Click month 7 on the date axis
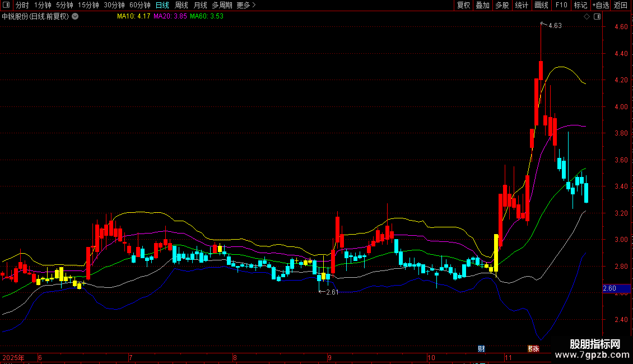633x364 pixels. click(131, 357)
